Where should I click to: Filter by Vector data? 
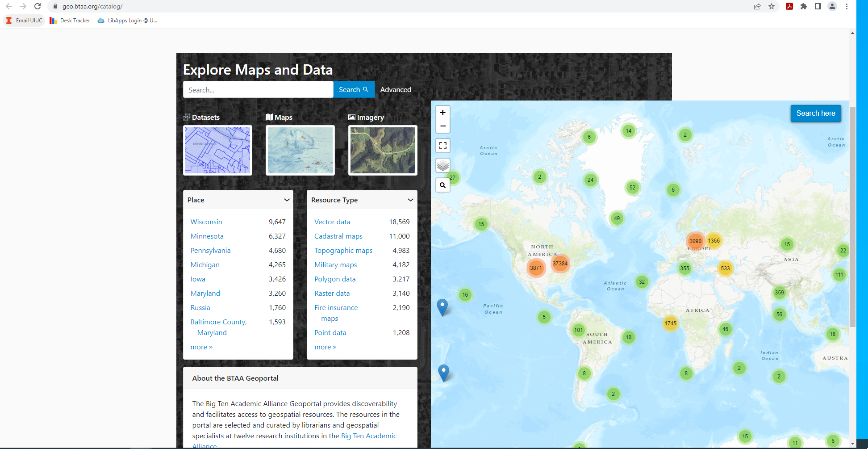pyautogui.click(x=332, y=222)
